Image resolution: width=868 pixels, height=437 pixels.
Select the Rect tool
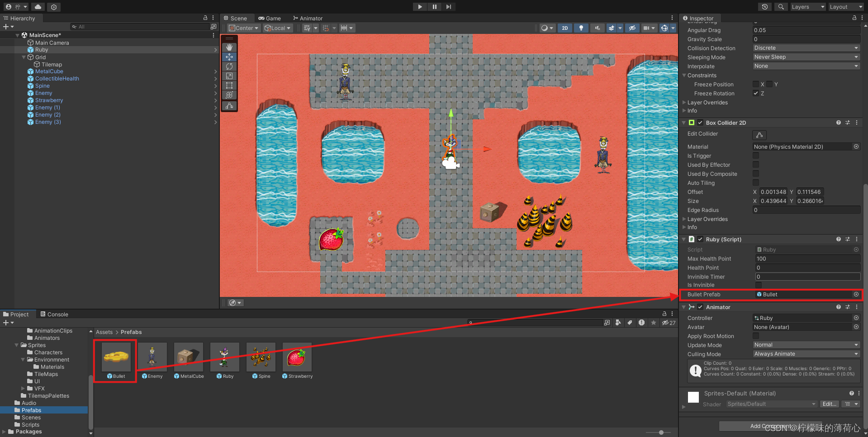point(229,85)
